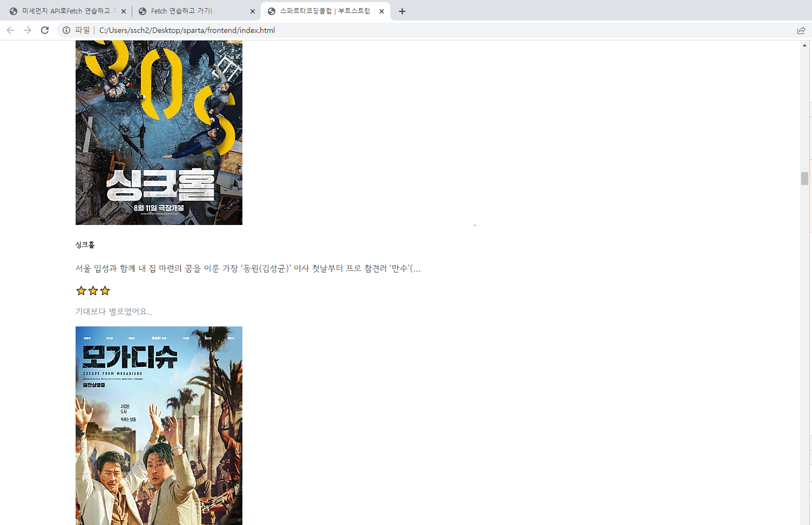Click the third star of 싱크홀 rating
812x525 pixels.
(105, 291)
